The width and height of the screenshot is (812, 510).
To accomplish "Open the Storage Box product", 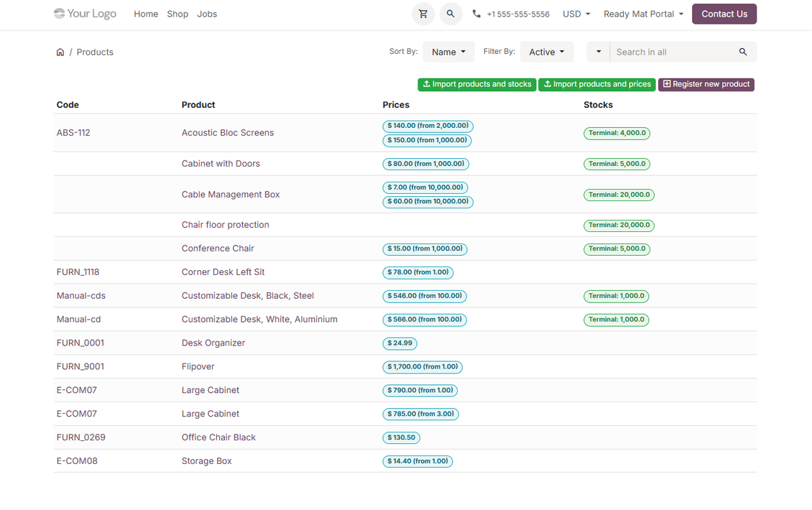I will tap(207, 461).
